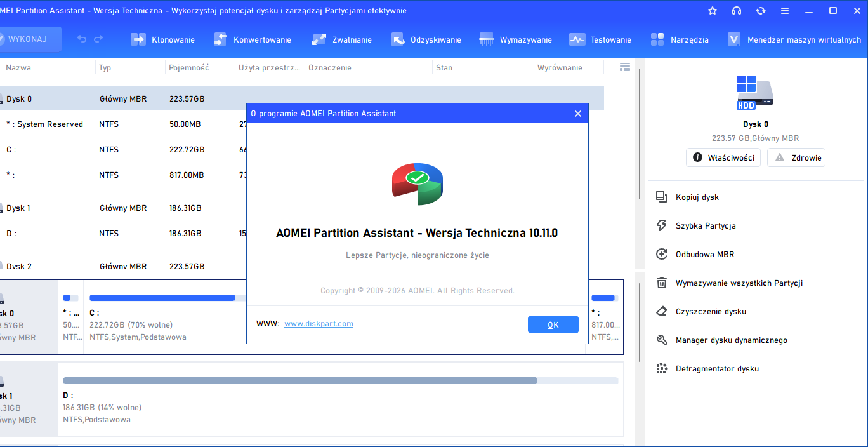Select the 817.00MB NTFS partition row
868x447 pixels.
click(x=124, y=175)
